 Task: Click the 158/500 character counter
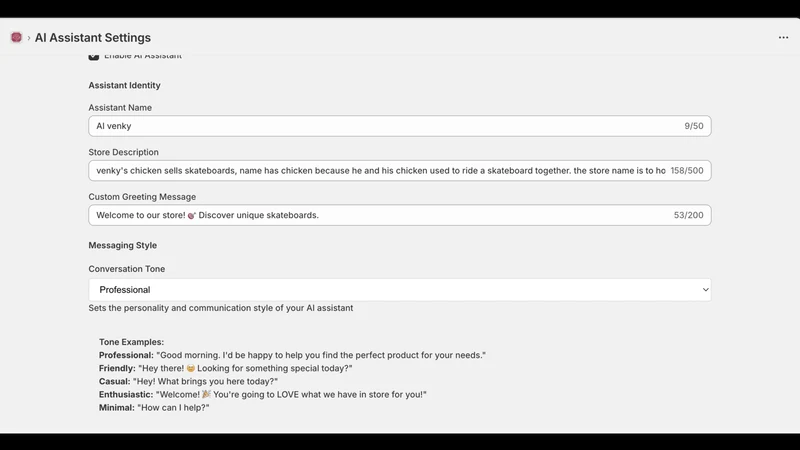687,170
